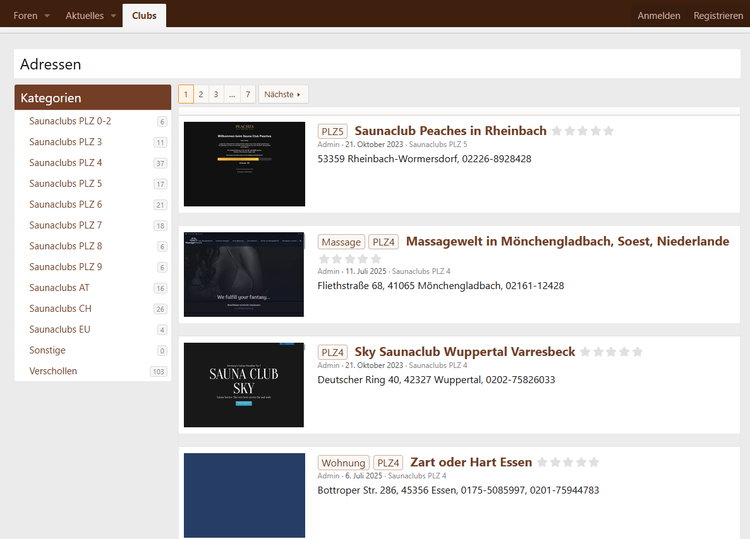Open the Aktuelles menu item
The image size is (750, 539).
(85, 16)
